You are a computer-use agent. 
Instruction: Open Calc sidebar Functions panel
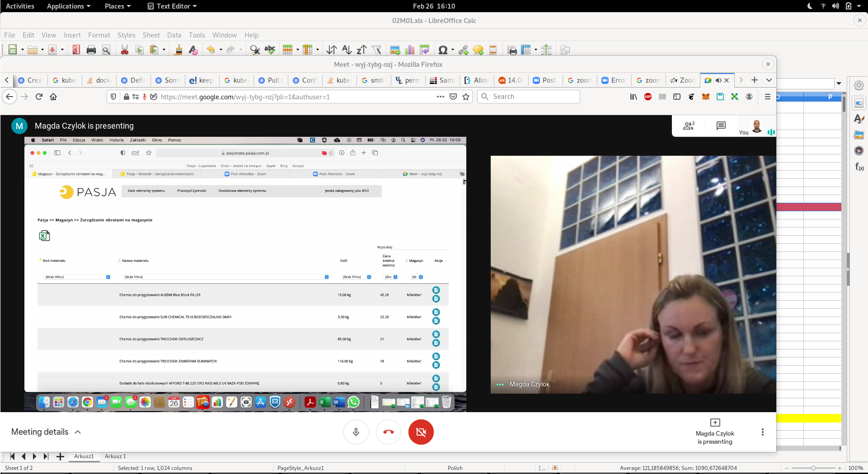[859, 167]
